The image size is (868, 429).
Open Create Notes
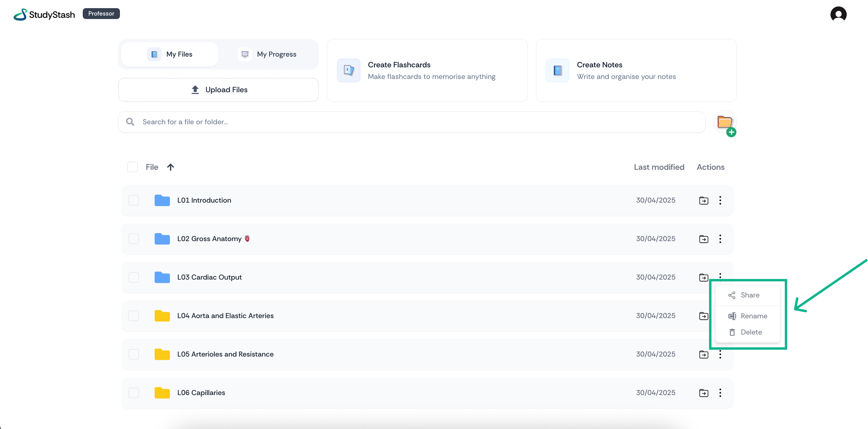[636, 70]
